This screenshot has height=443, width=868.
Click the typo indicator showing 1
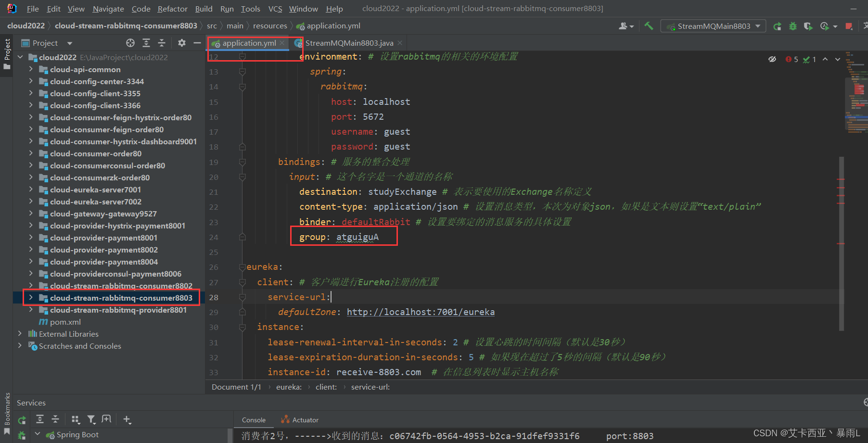coord(810,59)
